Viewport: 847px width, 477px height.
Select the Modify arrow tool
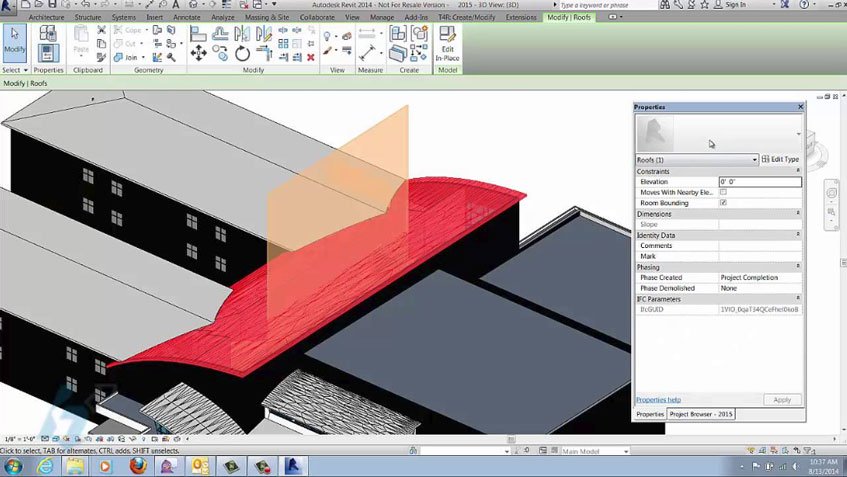point(15,40)
